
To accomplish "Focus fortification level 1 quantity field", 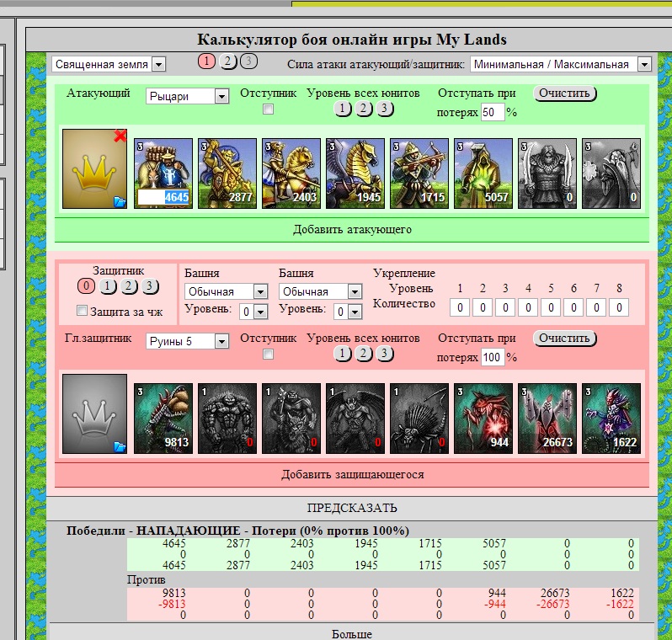I will (460, 307).
